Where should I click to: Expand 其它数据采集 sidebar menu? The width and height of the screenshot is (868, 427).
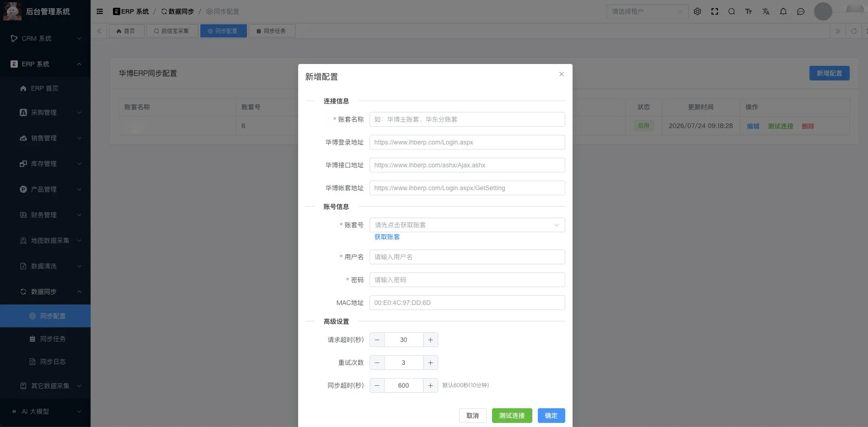[45, 386]
